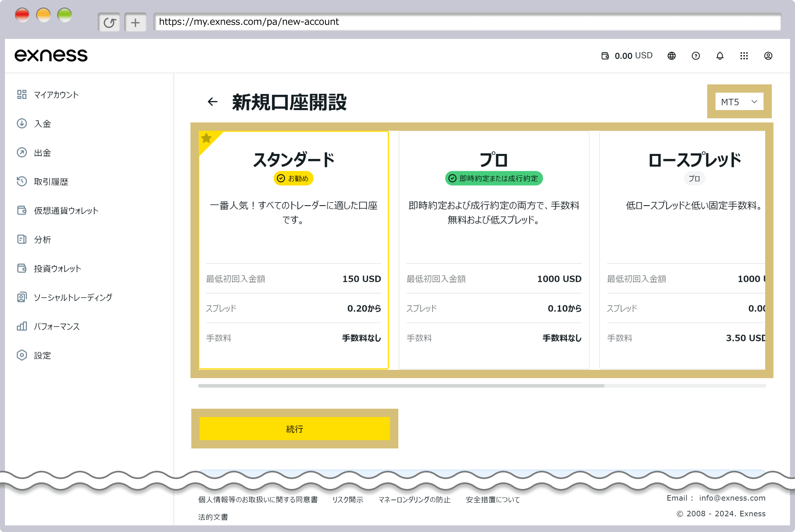Click the マイアカウント sidebar icon

tap(22, 95)
